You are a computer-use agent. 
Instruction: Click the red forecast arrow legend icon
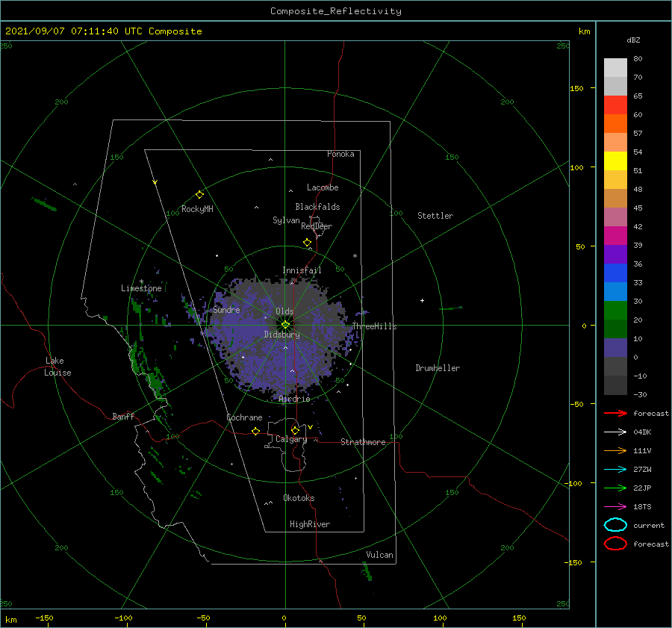[x=615, y=413]
